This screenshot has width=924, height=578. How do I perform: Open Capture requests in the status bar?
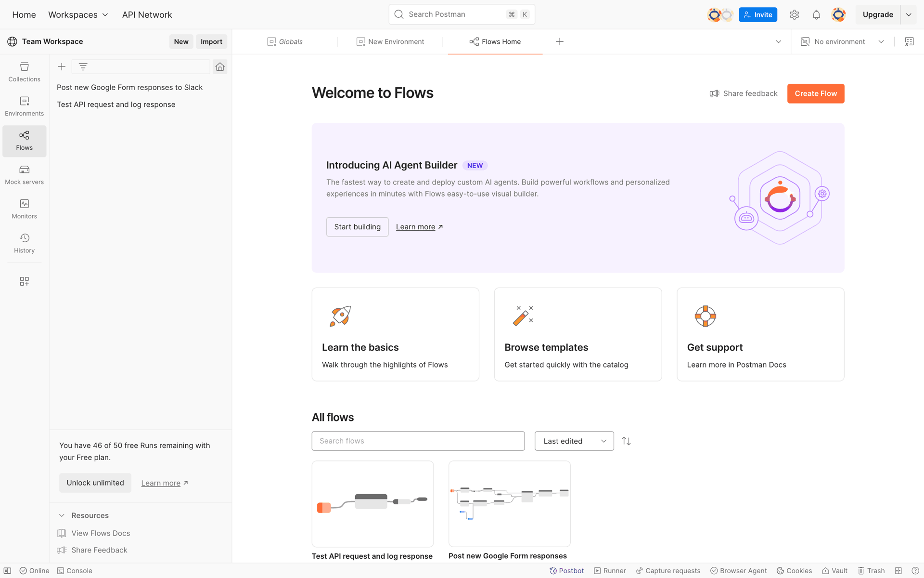[x=668, y=571]
